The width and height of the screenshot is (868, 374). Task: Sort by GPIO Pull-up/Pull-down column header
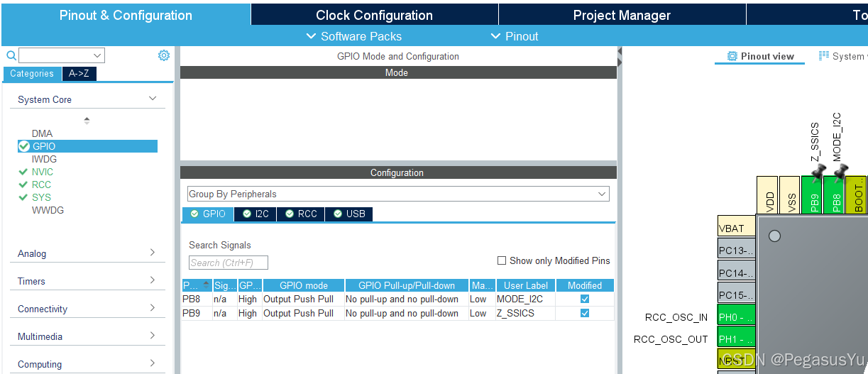click(407, 285)
